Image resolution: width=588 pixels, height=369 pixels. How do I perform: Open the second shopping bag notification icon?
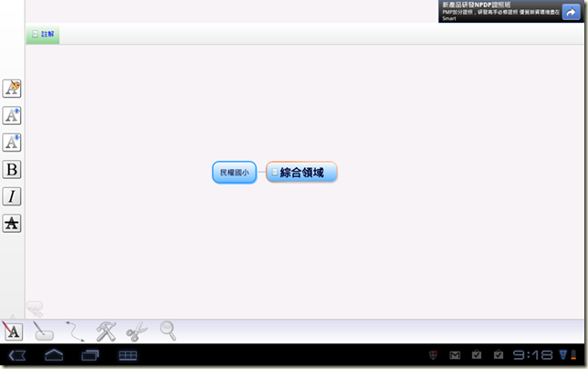point(499,354)
